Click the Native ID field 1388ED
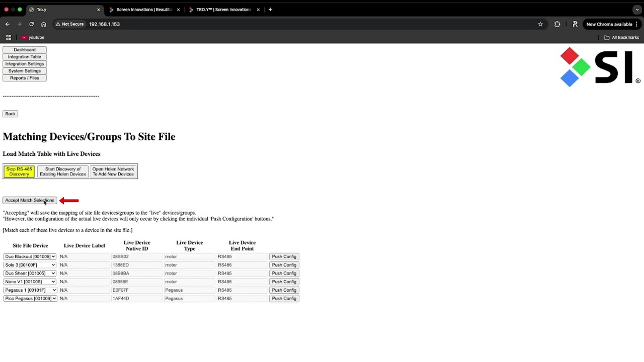Viewport: 644px width, 362px height. 137,265
